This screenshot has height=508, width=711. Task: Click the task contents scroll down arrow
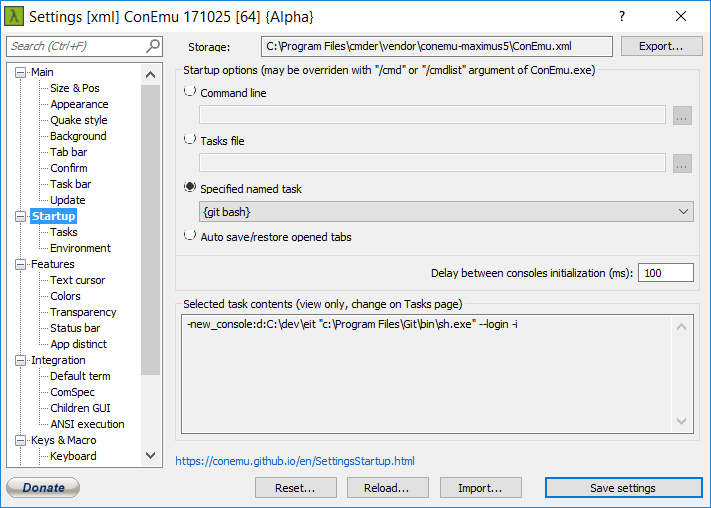681,421
